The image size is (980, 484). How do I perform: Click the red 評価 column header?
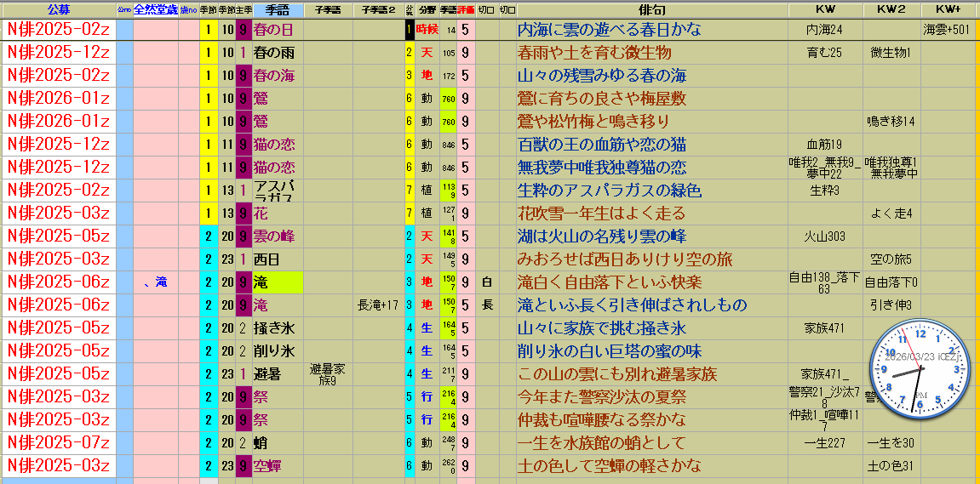(x=466, y=9)
